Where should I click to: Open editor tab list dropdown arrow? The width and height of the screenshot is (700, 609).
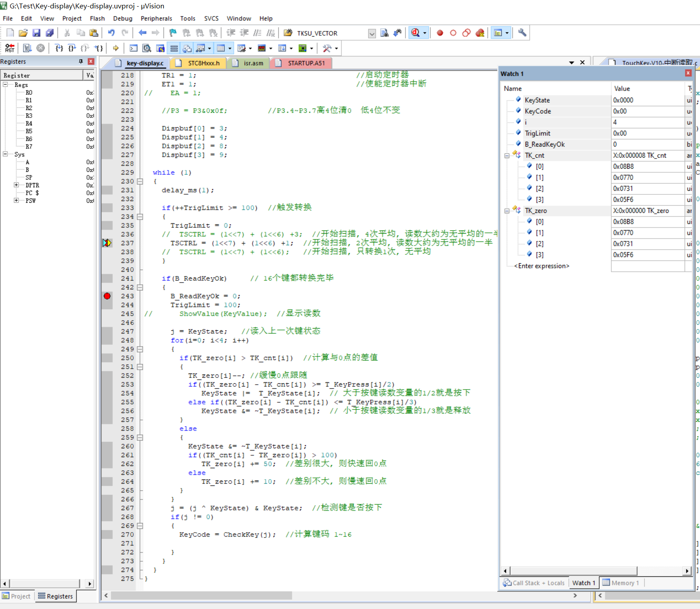coord(571,62)
